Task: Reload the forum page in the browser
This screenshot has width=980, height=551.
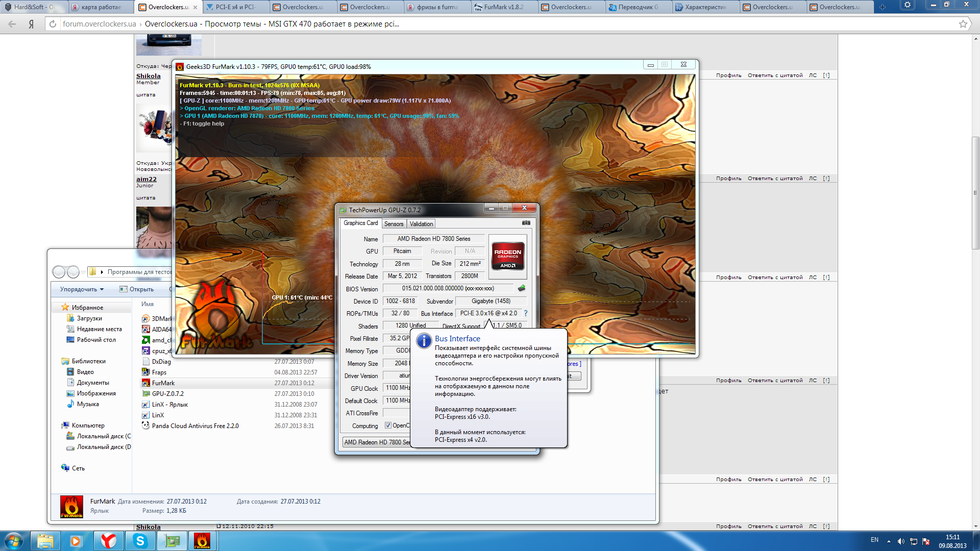Action: [x=53, y=24]
